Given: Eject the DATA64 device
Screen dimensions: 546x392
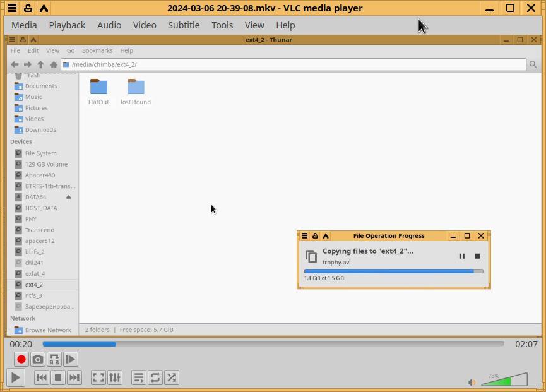Looking at the screenshot, I should [x=69, y=197].
